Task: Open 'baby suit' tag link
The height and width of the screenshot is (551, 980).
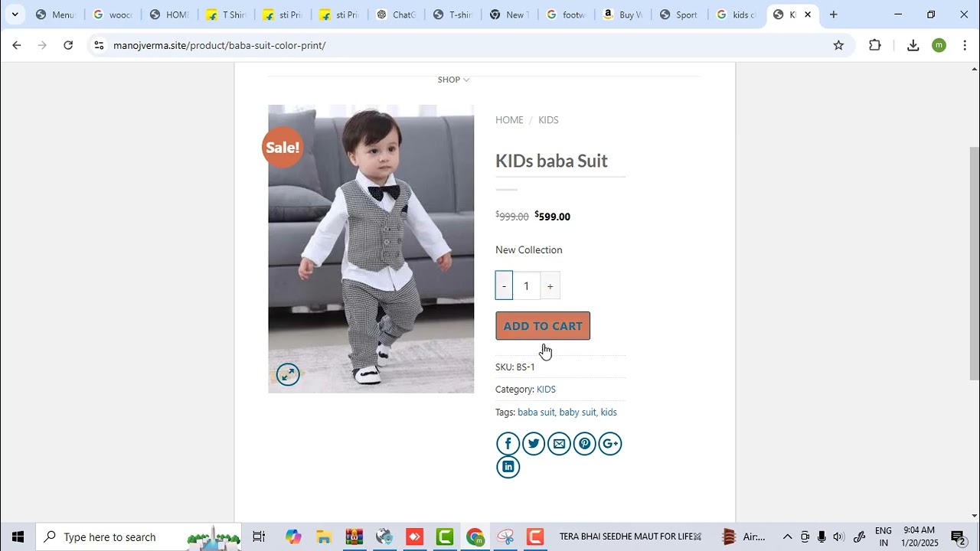Action: pos(577,412)
